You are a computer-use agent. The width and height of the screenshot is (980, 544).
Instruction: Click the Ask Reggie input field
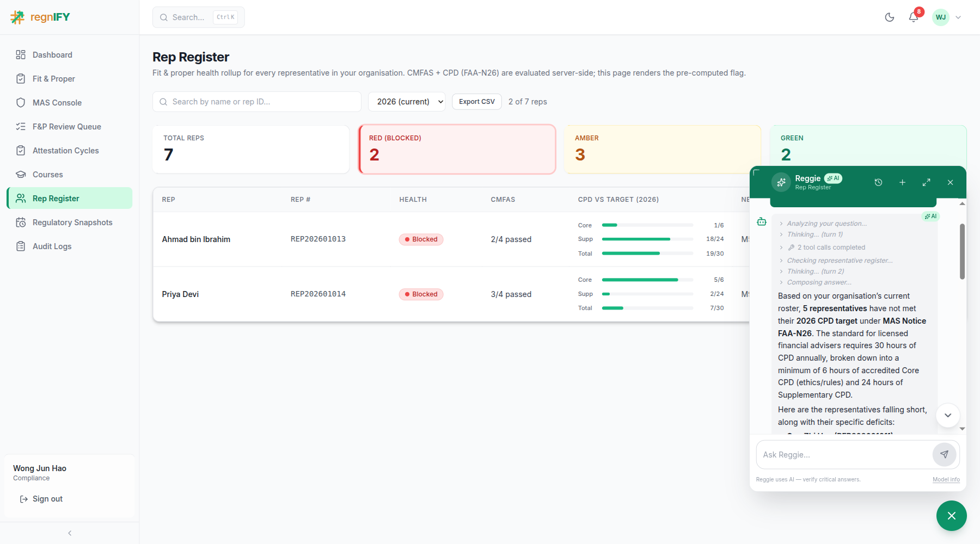click(844, 455)
